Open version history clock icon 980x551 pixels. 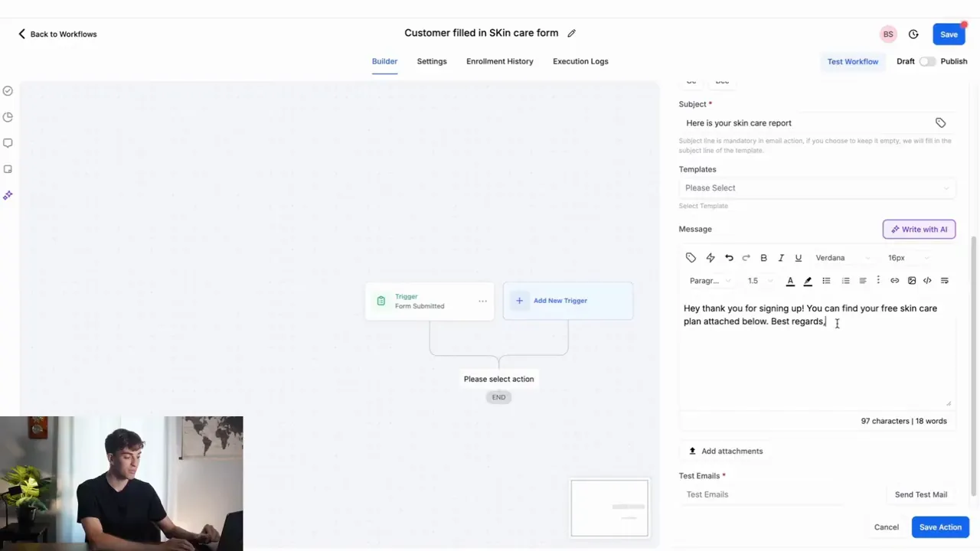(x=913, y=34)
